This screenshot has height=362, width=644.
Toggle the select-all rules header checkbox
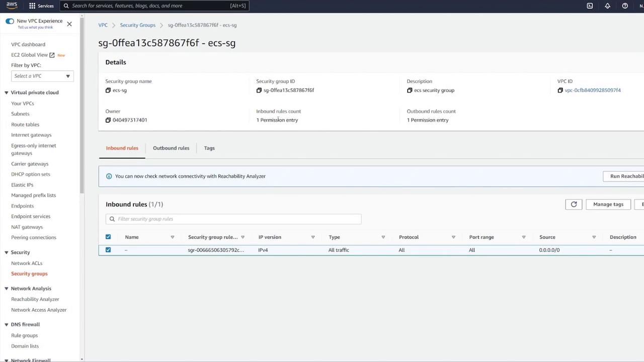108,237
